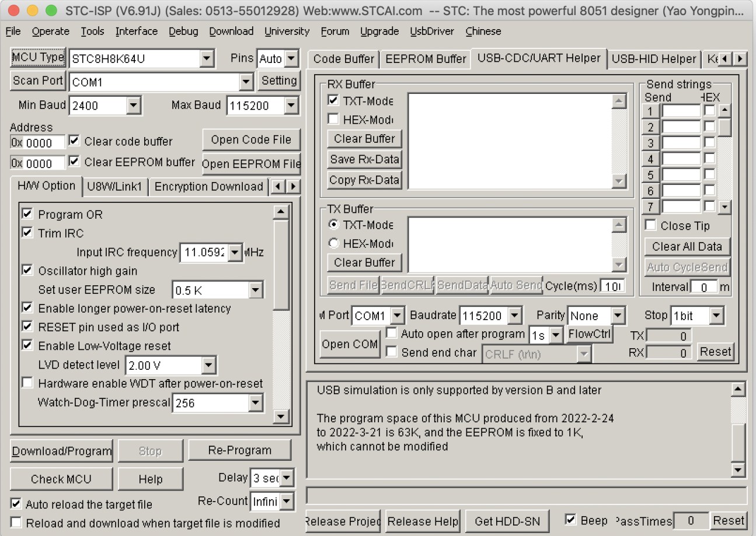Click Cycle(ms) input field
This screenshot has height=536, width=756.
[613, 286]
